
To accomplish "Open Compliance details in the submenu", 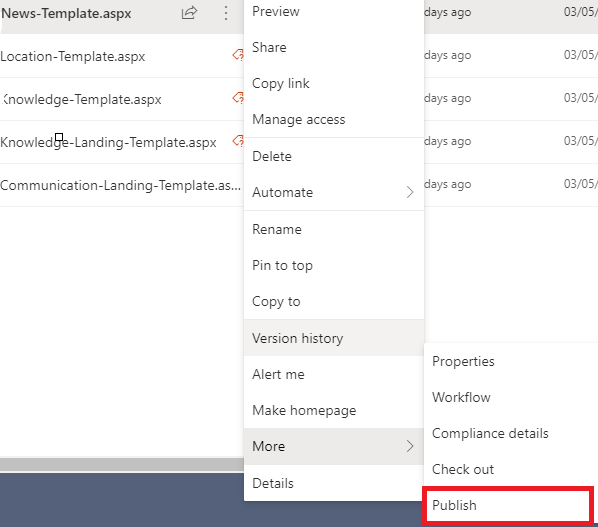I will point(511,433).
